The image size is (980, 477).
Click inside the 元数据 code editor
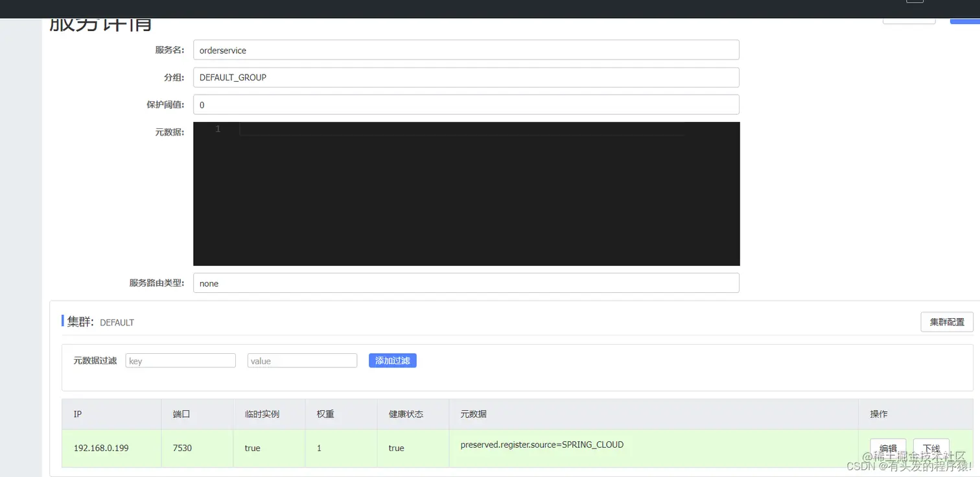click(x=466, y=194)
